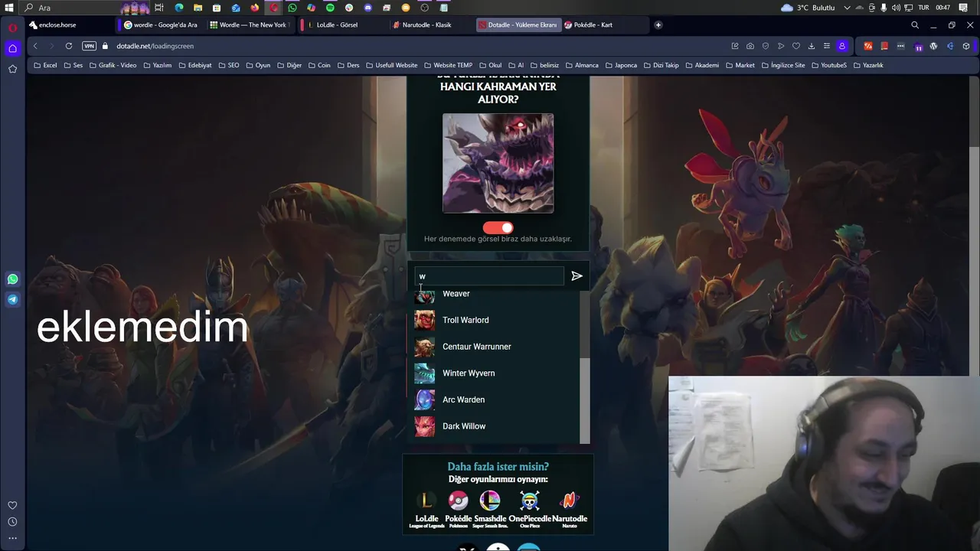Open the ad blocker shield icon

[x=766, y=46]
